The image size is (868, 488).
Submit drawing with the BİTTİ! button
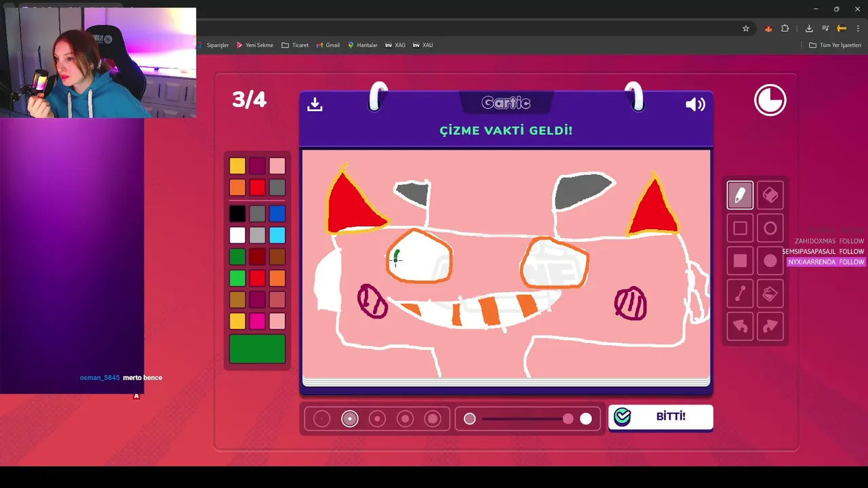pos(660,417)
